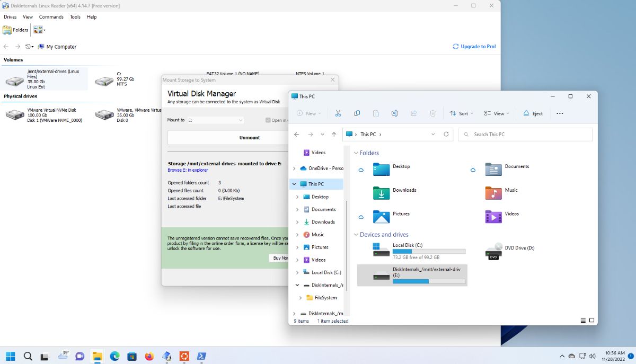Click the Folders button in Linux Reader toolbar
This screenshot has height=364, width=636.
16,30
